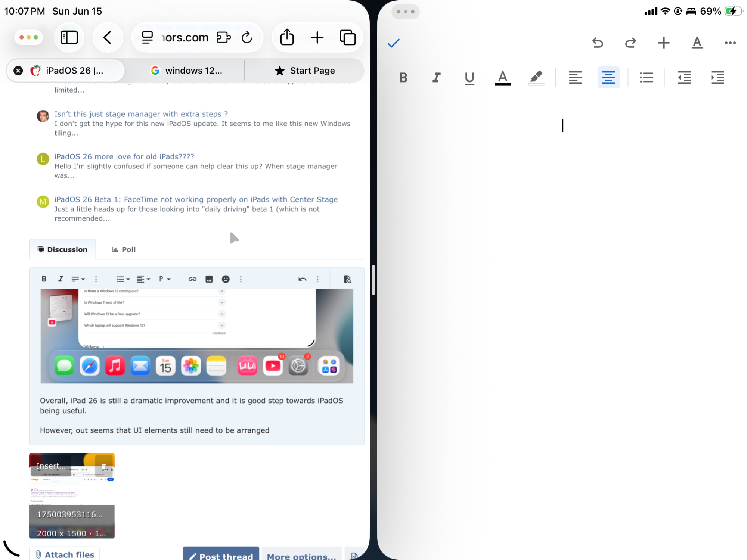
Task: Toggle bold in document editor
Action: pyautogui.click(x=403, y=78)
